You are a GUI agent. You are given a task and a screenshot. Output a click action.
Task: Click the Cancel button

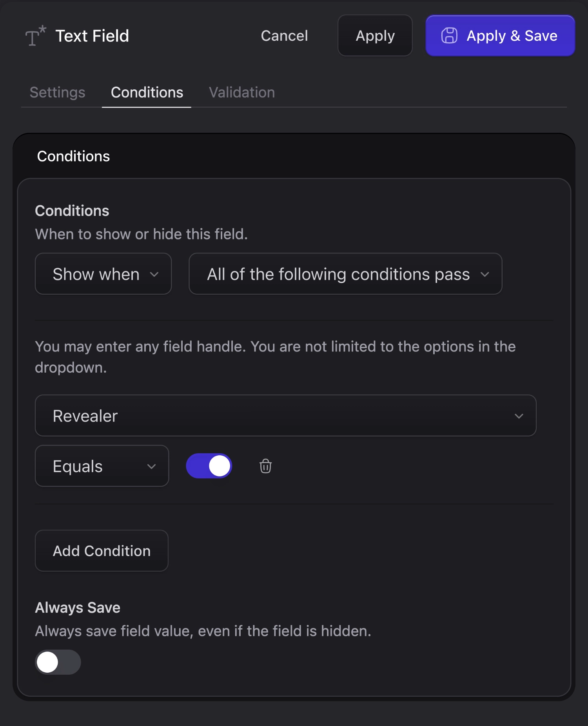[x=284, y=36]
